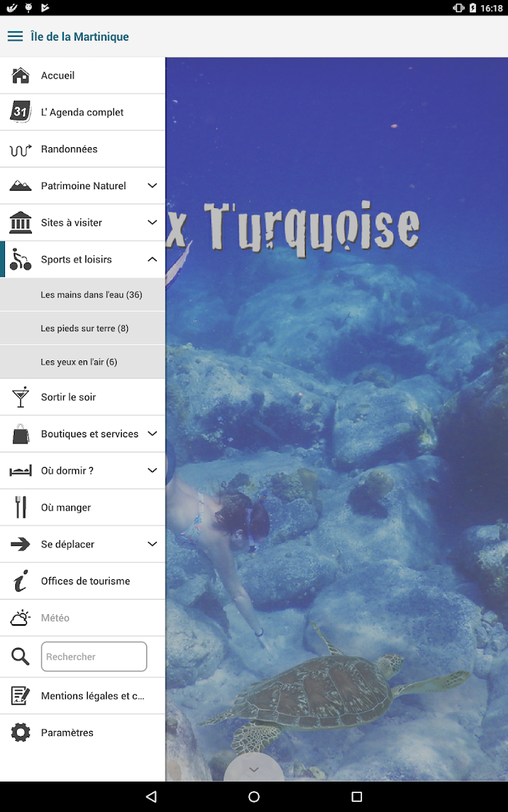Click the Île de la Martinique title
Screen dimensions: 508x812
click(x=79, y=37)
